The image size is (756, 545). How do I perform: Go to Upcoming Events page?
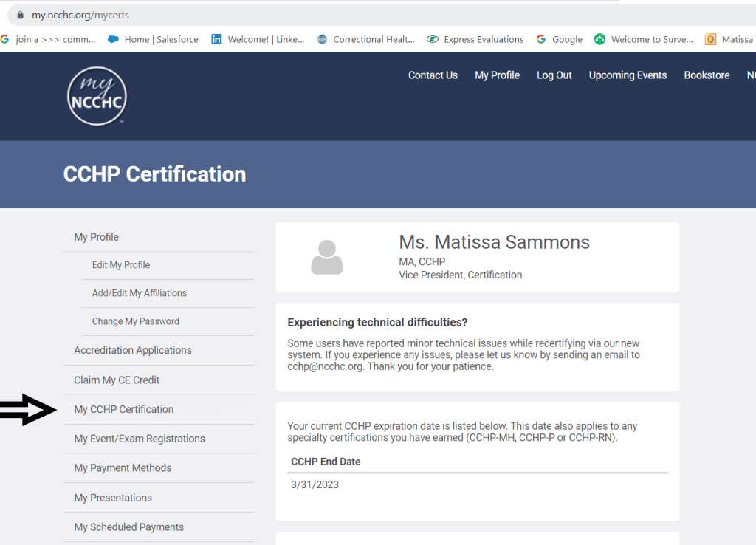628,75
